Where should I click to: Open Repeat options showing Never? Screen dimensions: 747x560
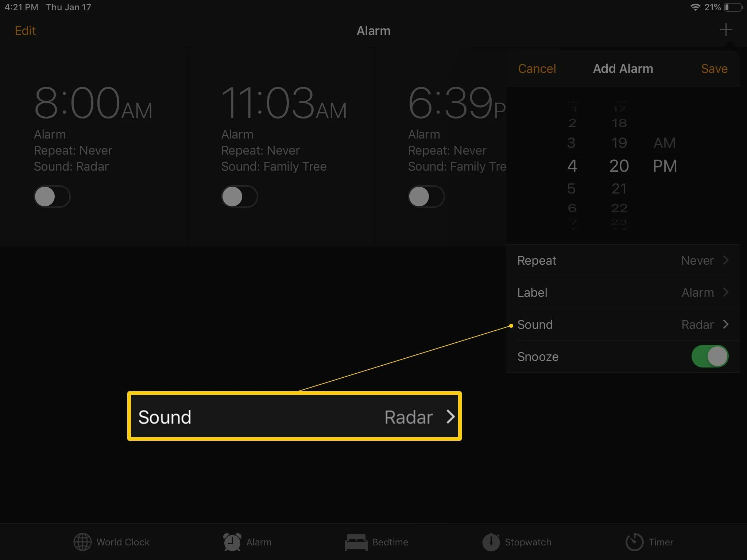point(623,260)
